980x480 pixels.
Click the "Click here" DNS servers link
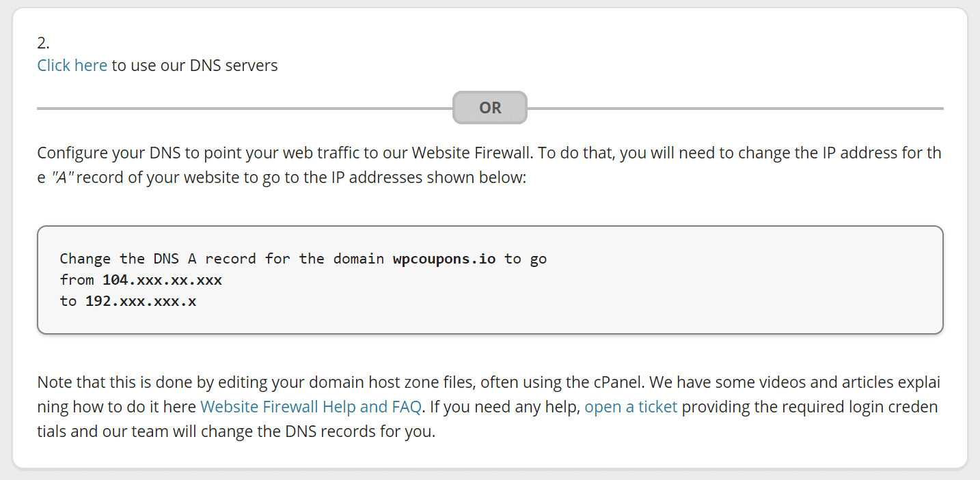(72, 66)
